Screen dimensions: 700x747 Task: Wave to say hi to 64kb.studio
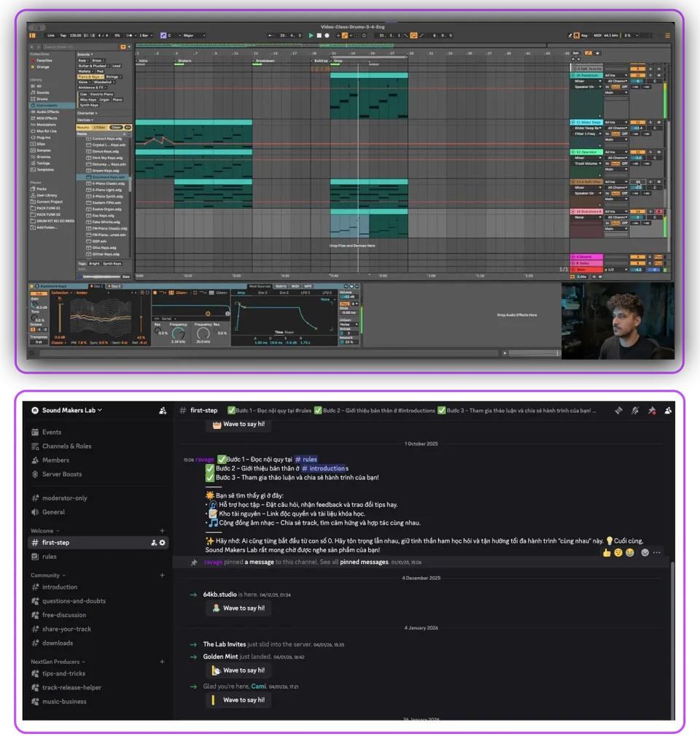pos(238,608)
